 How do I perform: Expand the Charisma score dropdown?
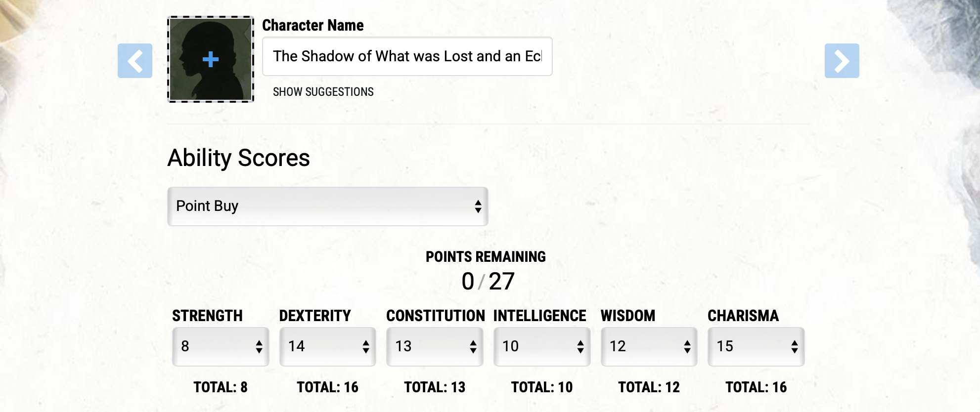tap(756, 346)
